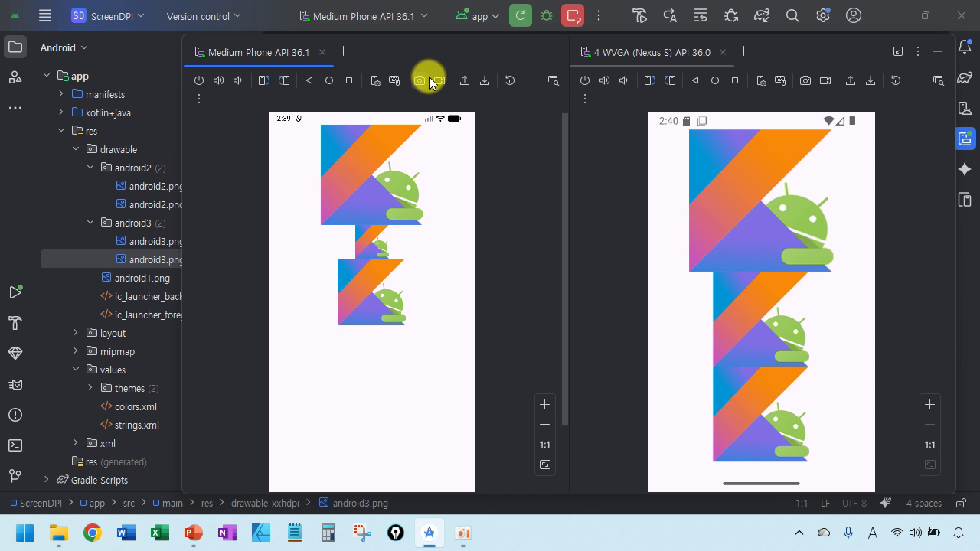Screen dimensions: 980x551
Task: Take screenshot on Nexus S emulator
Action: pyautogui.click(x=805, y=80)
